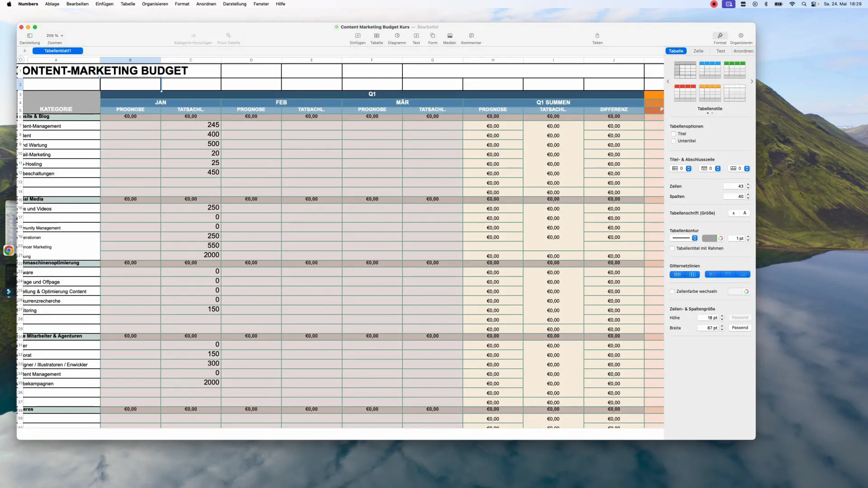Open footer rows count dropdown

pos(747,169)
